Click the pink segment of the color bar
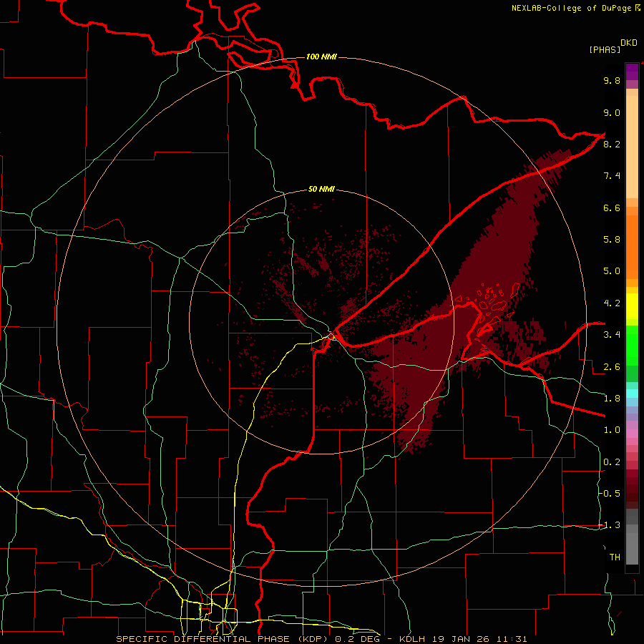This screenshot has width=644, height=644. tap(632, 434)
